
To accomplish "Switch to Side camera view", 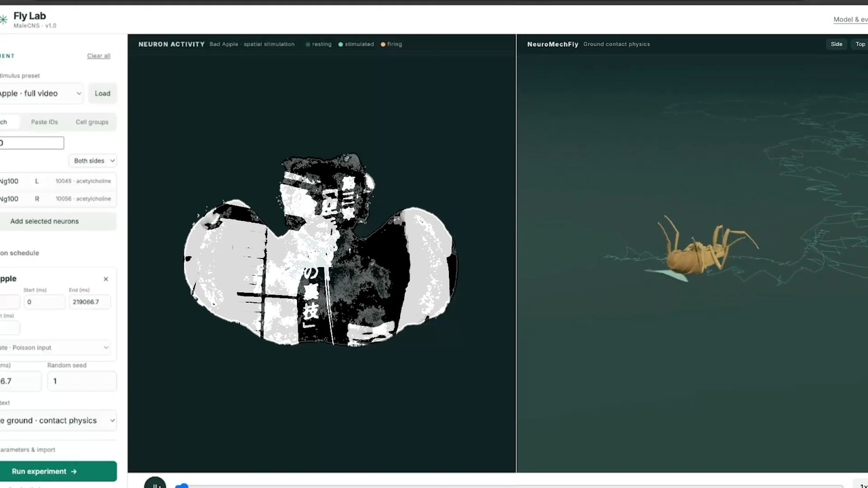I will pyautogui.click(x=836, y=44).
